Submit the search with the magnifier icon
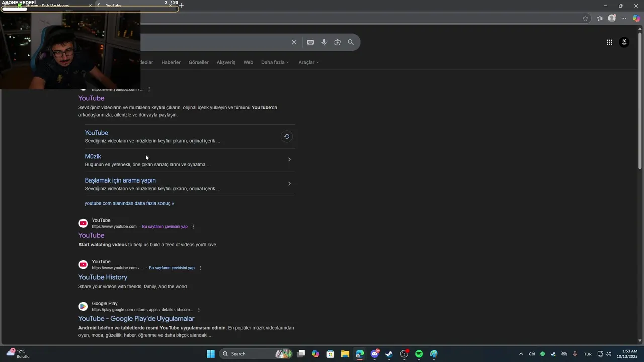This screenshot has width=644, height=362. point(351,42)
